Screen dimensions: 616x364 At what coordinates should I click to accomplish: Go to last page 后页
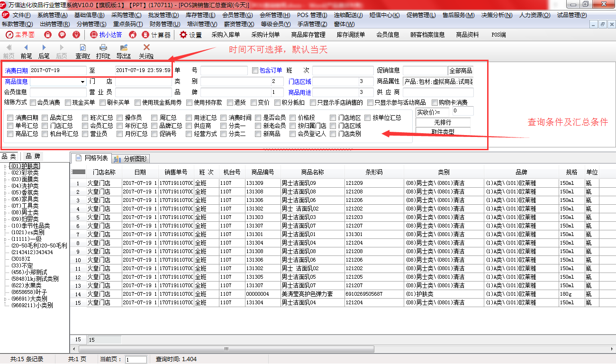coord(62,51)
